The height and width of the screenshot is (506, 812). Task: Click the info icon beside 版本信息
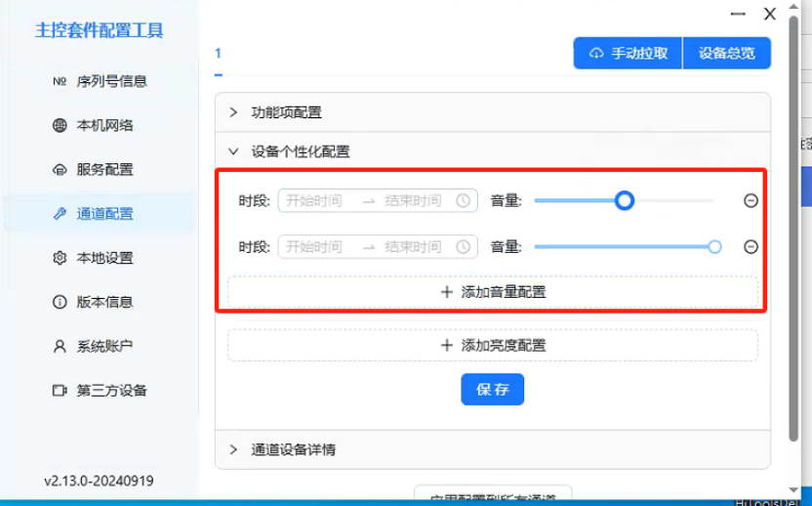click(59, 302)
